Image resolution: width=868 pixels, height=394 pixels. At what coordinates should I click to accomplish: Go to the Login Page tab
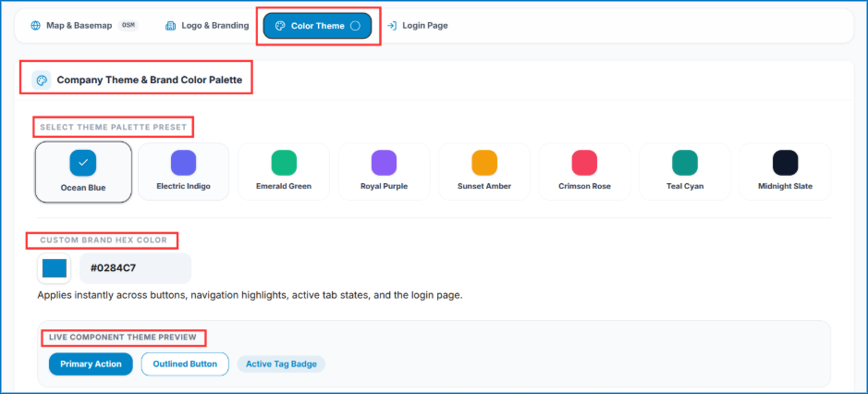pos(418,26)
